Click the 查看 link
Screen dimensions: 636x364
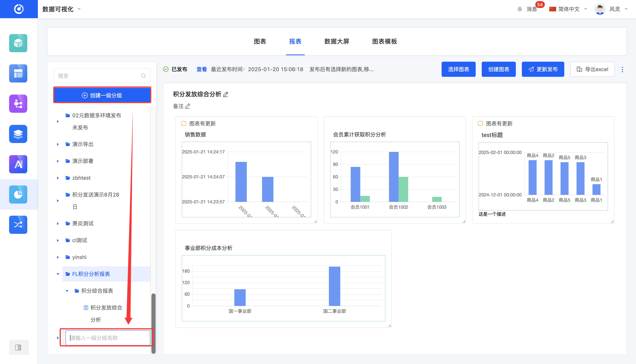pyautogui.click(x=201, y=69)
